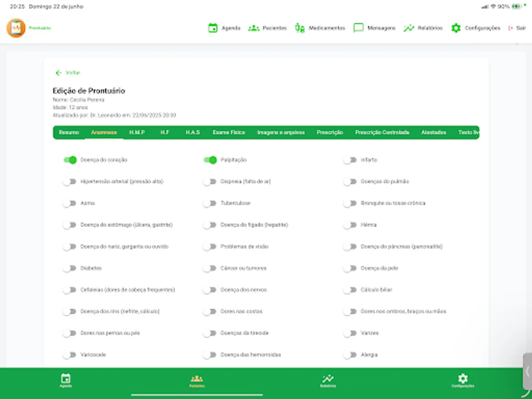Enable the Doença dos nervos toggle

(210, 290)
